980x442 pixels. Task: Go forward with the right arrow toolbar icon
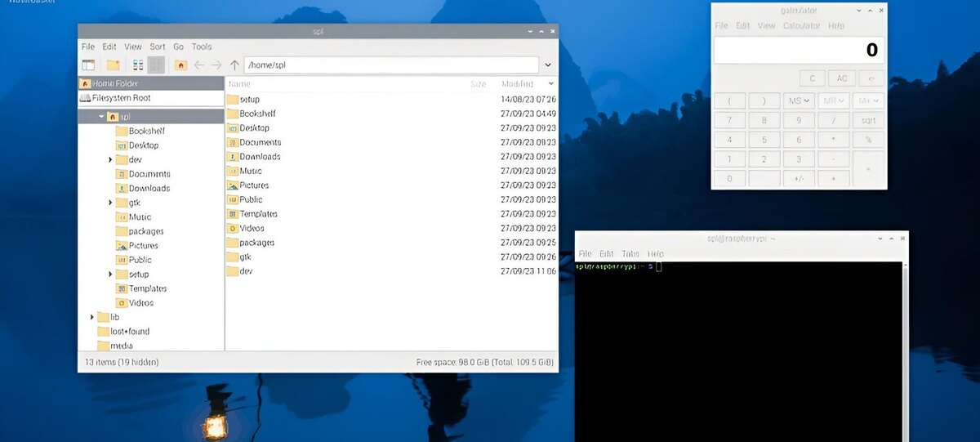[x=216, y=65]
